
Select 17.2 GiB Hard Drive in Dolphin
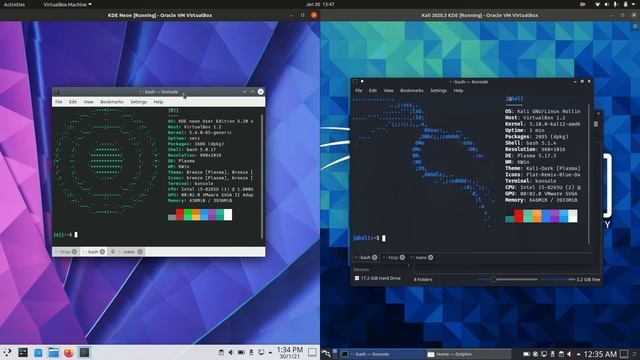point(378,278)
